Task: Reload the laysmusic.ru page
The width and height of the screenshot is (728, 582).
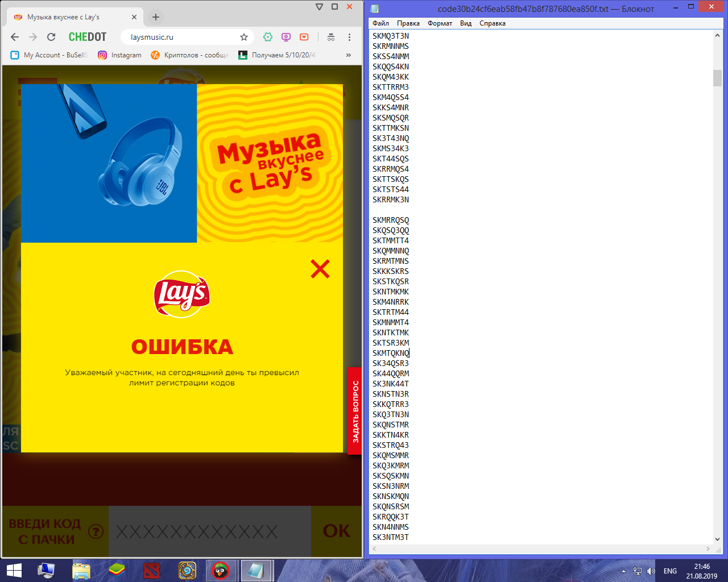Action: click(51, 37)
